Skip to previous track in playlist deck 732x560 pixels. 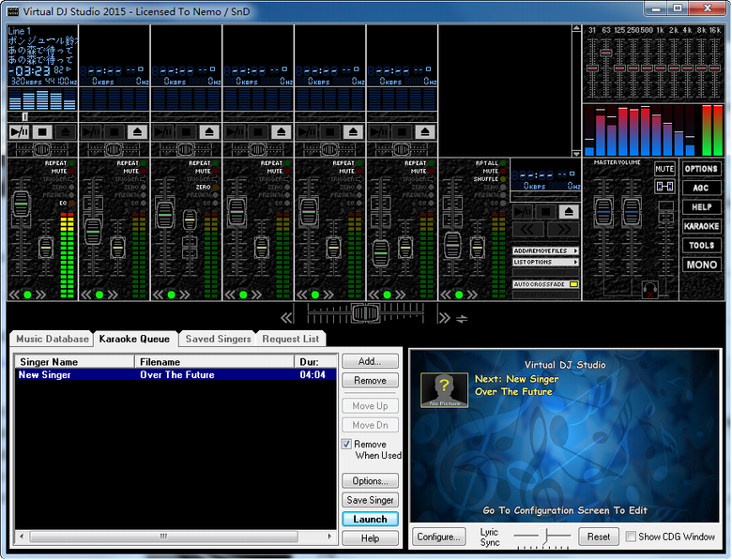[528, 230]
